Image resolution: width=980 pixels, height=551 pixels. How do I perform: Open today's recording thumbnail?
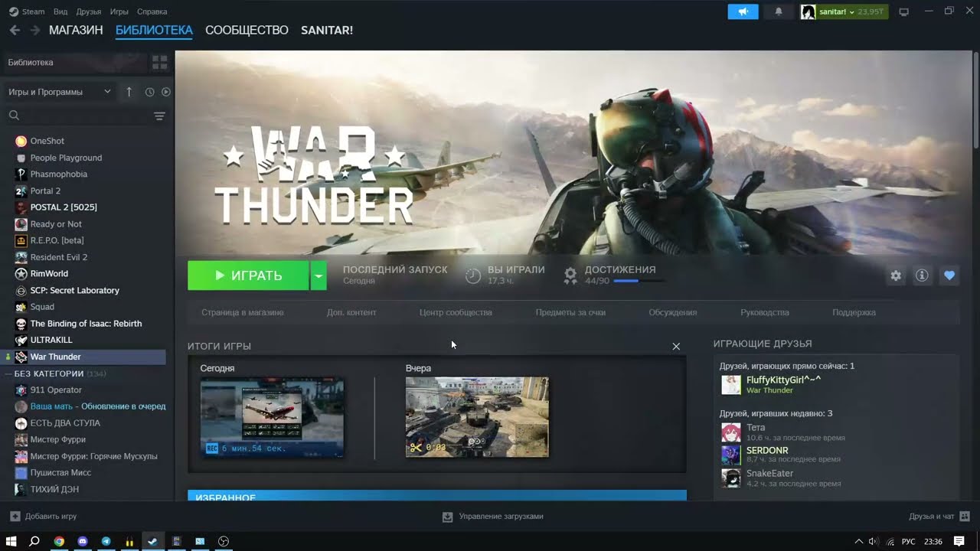[272, 417]
